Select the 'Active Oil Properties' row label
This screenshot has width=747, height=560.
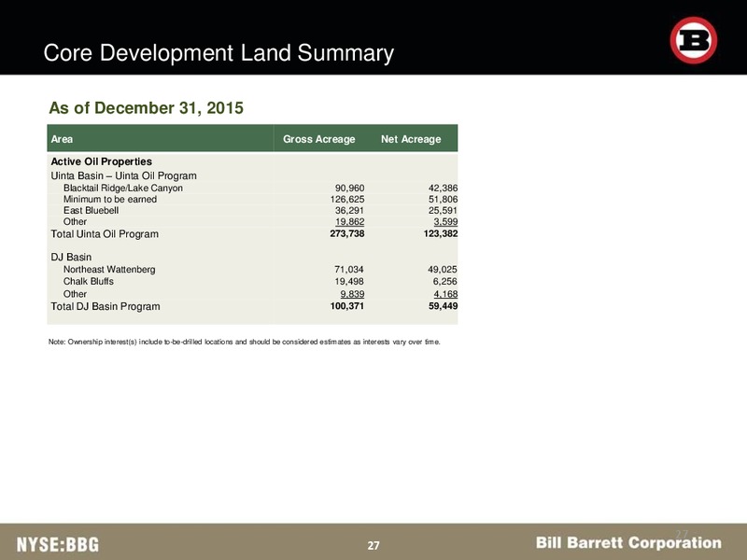pos(102,161)
